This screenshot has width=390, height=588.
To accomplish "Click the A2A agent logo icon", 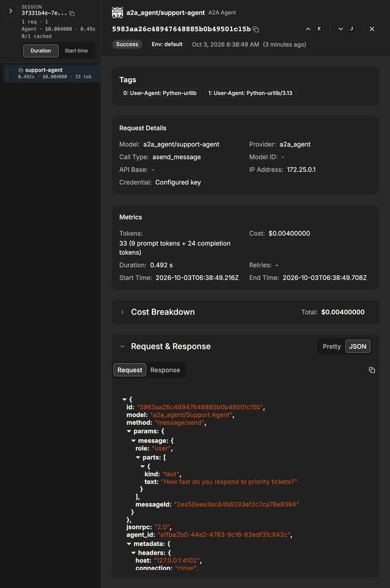I will coord(117,13).
